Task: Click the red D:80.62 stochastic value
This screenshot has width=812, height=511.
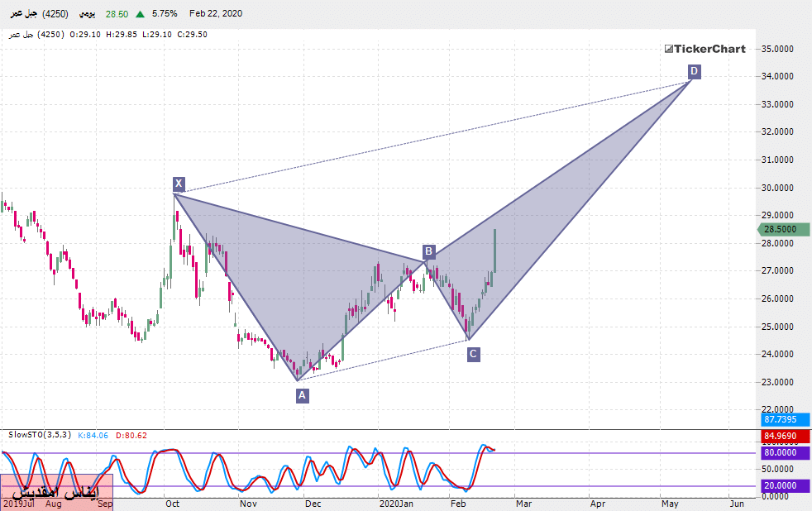Action: pos(131,434)
